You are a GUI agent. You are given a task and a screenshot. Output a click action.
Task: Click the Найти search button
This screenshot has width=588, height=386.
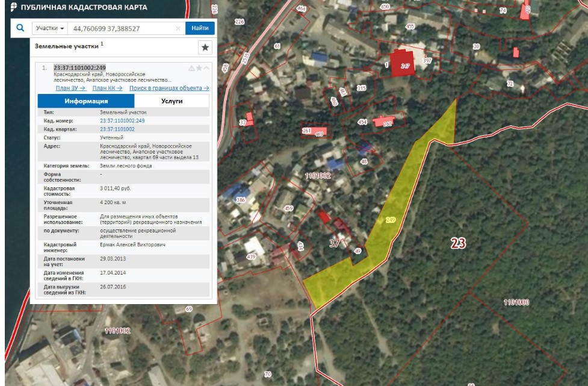coord(200,28)
